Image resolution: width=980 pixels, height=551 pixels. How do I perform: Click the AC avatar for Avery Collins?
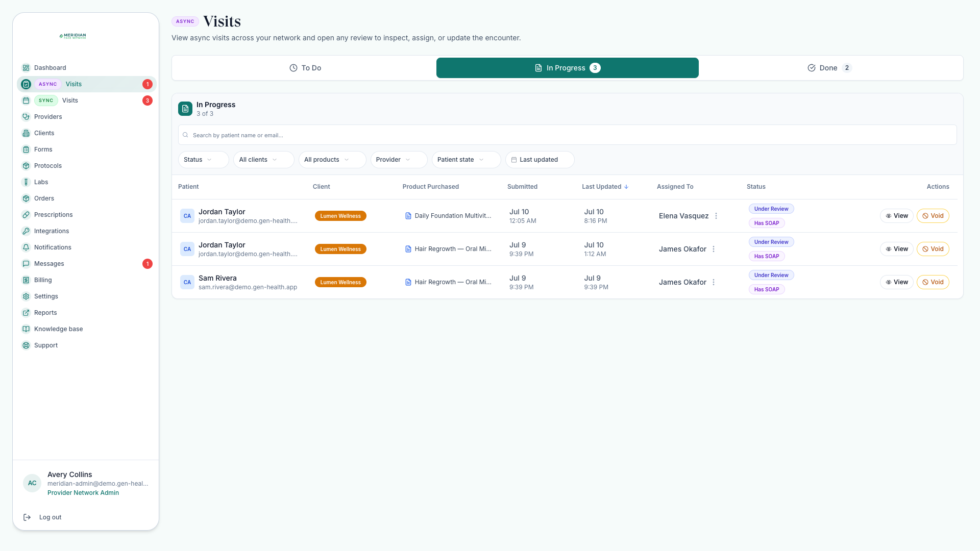pyautogui.click(x=32, y=483)
